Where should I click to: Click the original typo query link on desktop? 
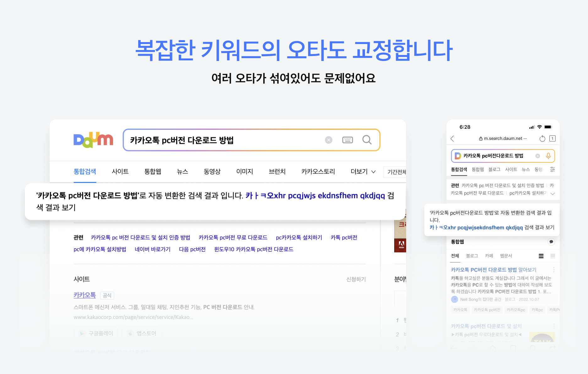click(x=315, y=195)
